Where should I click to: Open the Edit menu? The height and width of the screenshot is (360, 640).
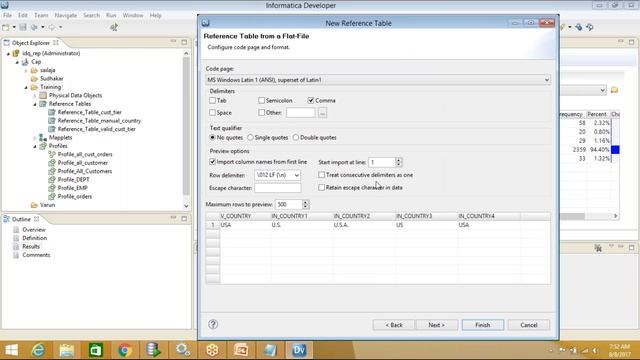click(23, 15)
